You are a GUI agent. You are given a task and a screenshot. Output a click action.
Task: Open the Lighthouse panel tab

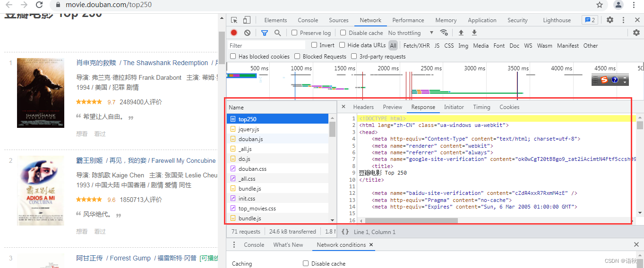click(x=557, y=20)
